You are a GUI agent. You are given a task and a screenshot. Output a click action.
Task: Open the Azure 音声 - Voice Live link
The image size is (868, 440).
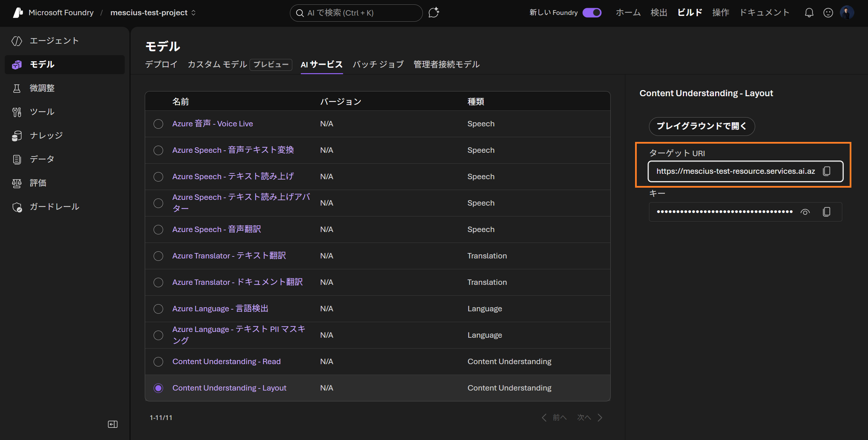coord(213,124)
